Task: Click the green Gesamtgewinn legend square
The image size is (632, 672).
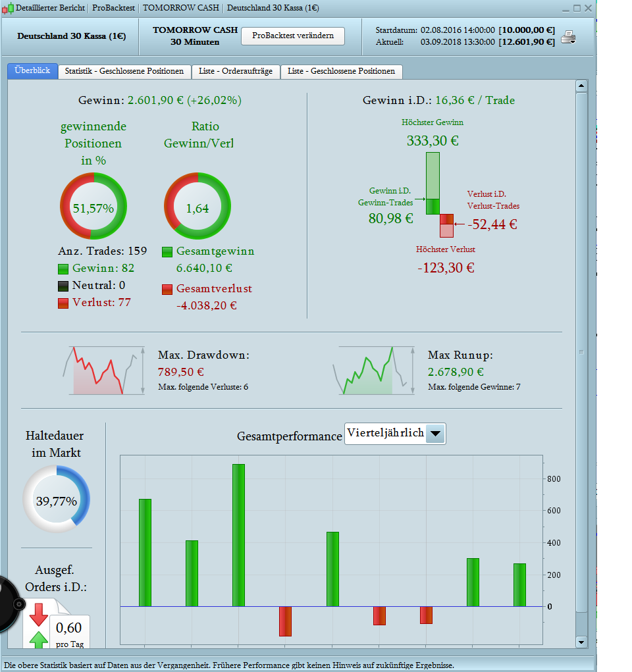Action: (167, 252)
